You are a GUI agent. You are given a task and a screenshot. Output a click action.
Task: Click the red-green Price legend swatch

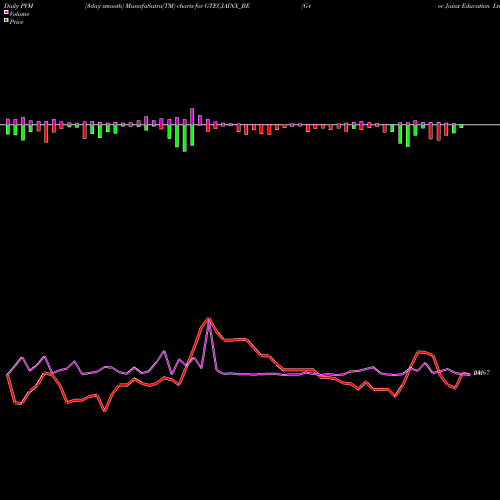[x=6, y=21]
